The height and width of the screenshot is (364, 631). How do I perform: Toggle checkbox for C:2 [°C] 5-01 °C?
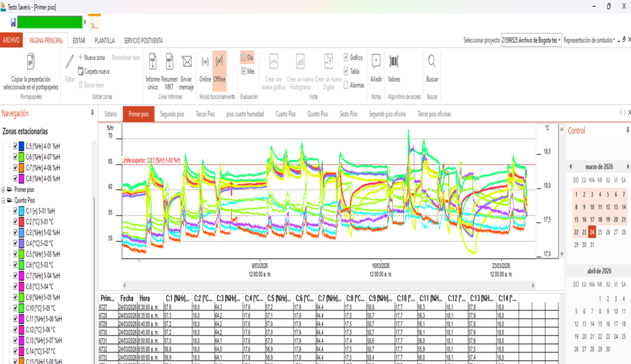click(x=16, y=221)
